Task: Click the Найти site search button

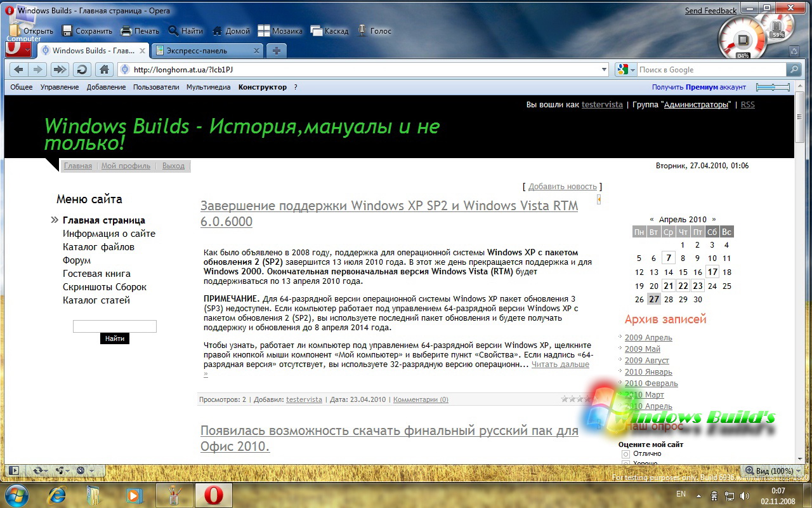Action: point(115,338)
